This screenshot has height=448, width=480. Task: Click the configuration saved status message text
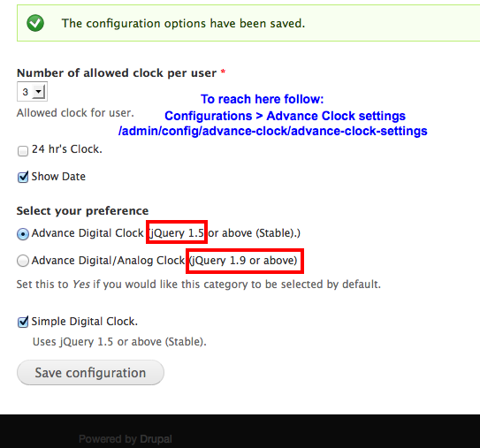pos(183,23)
